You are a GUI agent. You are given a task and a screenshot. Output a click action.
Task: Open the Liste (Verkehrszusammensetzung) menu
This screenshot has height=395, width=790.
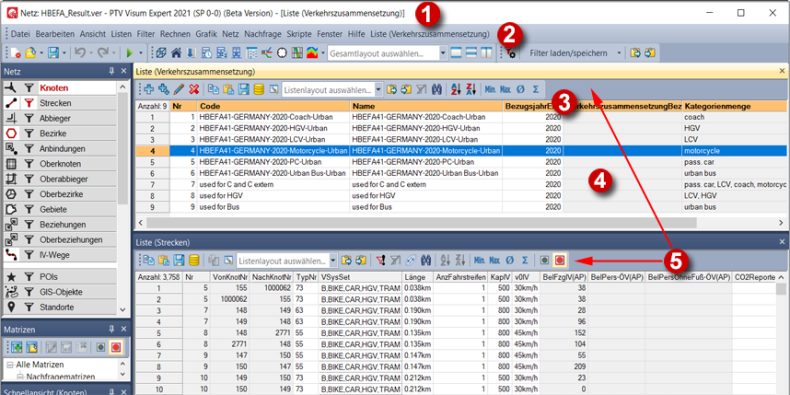point(430,34)
